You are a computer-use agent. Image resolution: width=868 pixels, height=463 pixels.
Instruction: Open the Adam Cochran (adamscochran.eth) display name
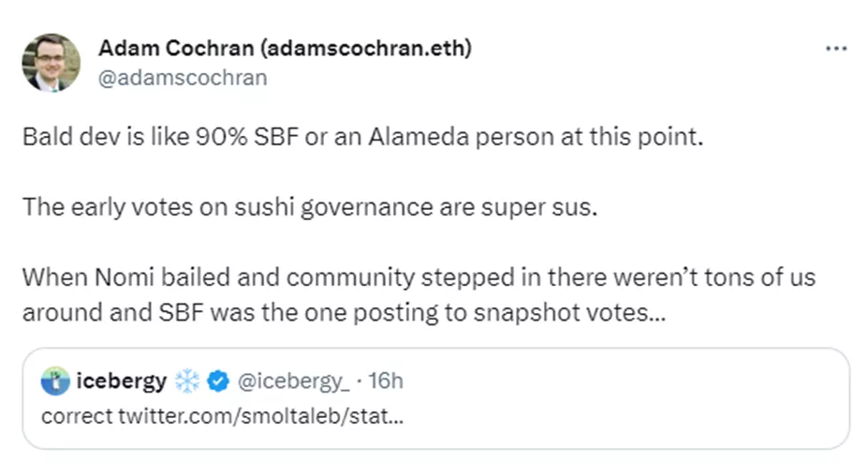click(x=286, y=49)
